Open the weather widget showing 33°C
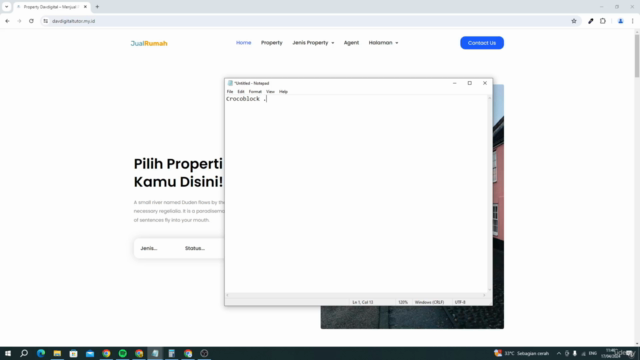The height and width of the screenshot is (360, 640). pyautogui.click(x=522, y=353)
